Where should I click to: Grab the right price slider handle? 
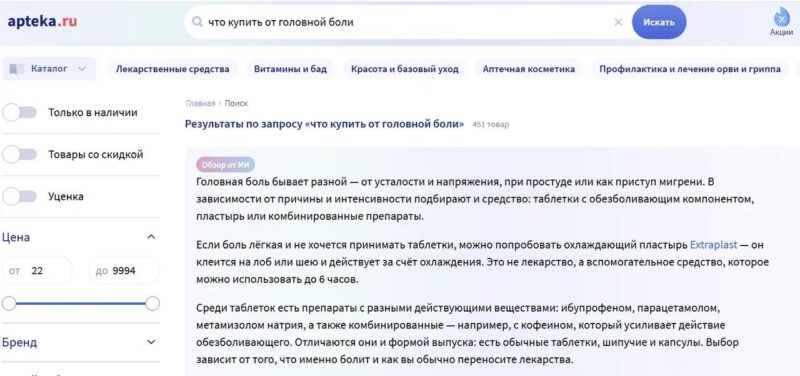click(x=153, y=304)
